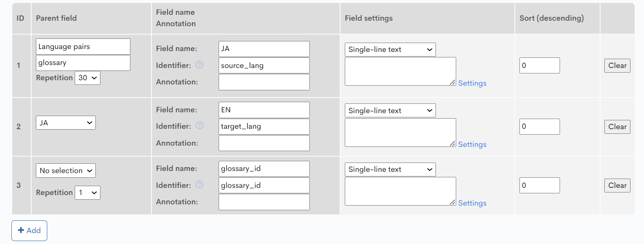Open the Repetition dropdown showing 1
This screenshot has width=644, height=244.
tap(87, 192)
